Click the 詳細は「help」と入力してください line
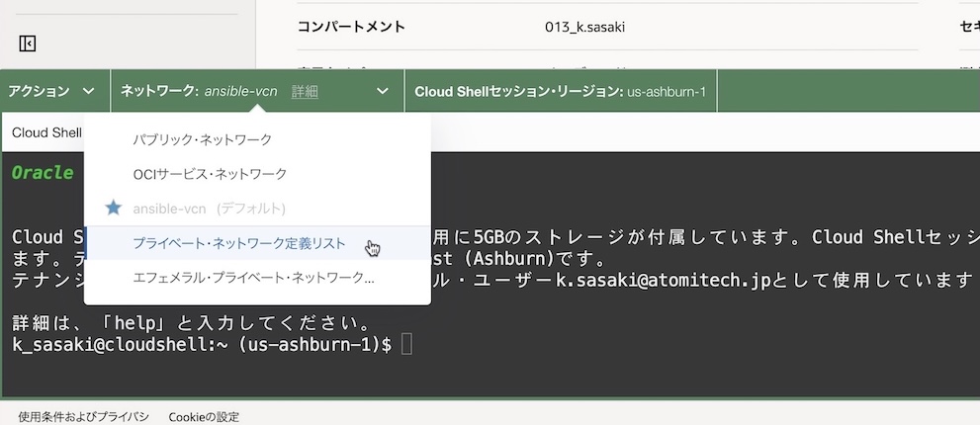Image resolution: width=980 pixels, height=425 pixels. pyautogui.click(x=192, y=324)
